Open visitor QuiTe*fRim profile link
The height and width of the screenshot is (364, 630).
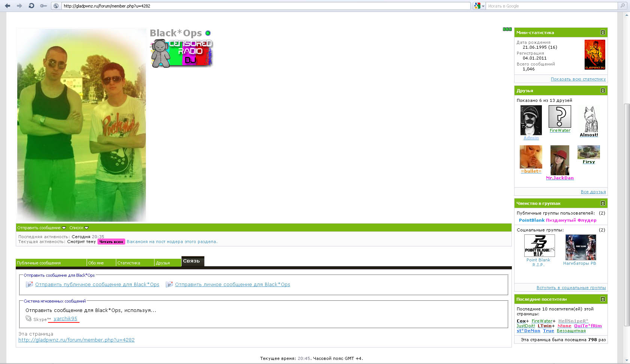pyautogui.click(x=588, y=326)
